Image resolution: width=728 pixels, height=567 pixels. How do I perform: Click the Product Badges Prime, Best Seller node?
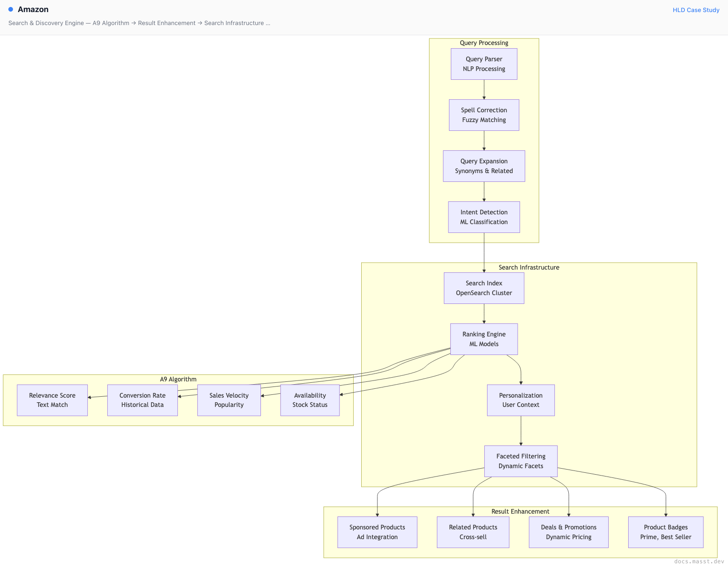tap(665, 532)
